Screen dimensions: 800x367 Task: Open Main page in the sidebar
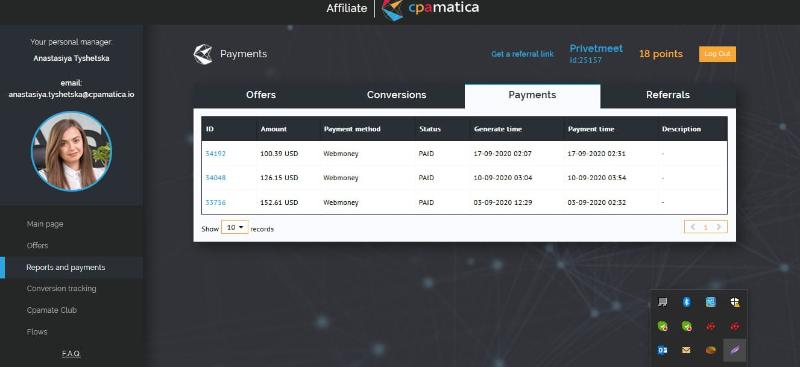[x=45, y=224]
